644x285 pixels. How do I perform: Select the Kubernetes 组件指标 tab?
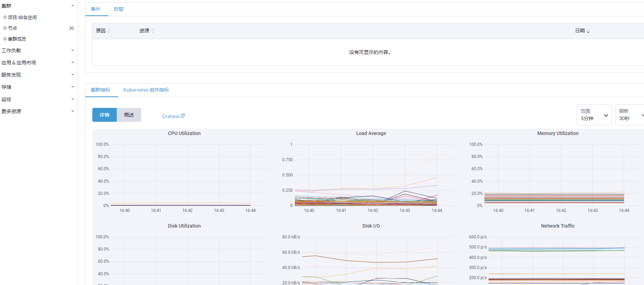[146, 90]
